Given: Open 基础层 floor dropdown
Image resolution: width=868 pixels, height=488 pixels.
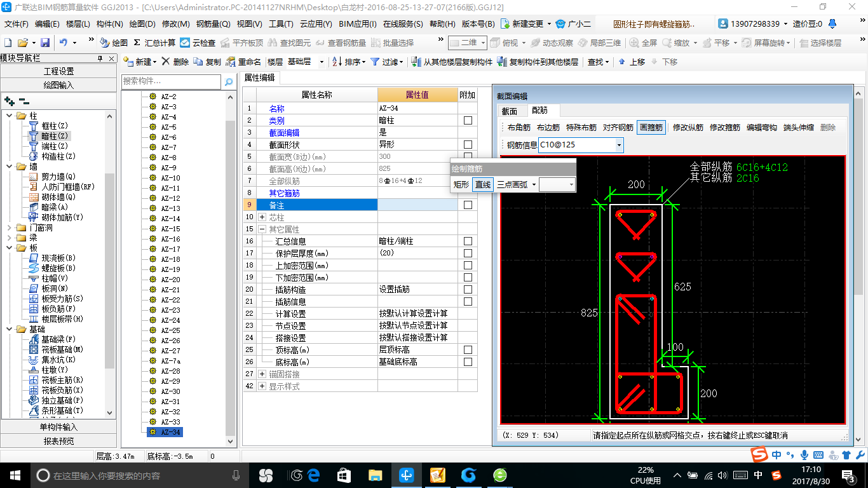Looking at the screenshot, I should click(x=322, y=62).
